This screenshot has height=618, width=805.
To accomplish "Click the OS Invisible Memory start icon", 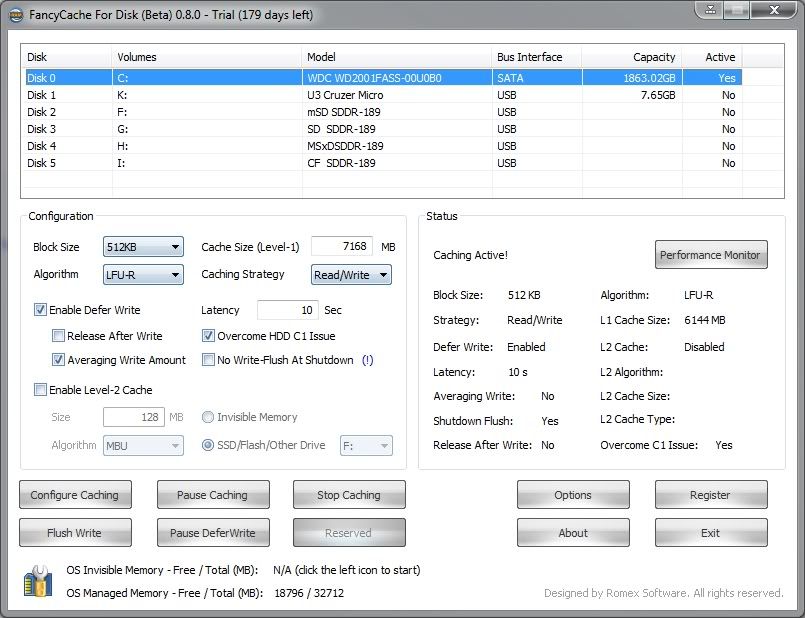I will pyautogui.click(x=37, y=581).
